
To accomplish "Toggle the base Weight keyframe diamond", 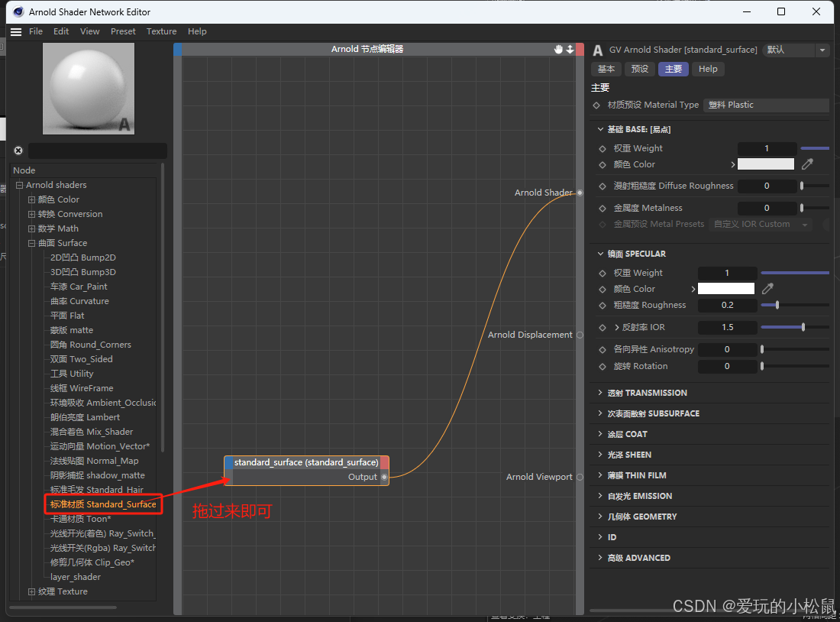I will pos(603,148).
